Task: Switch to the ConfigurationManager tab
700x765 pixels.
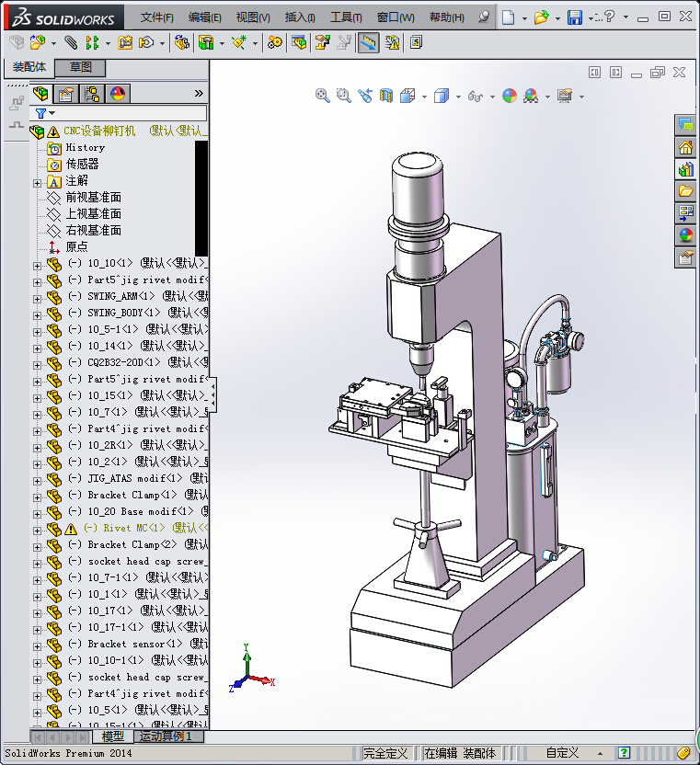Action: point(92,93)
